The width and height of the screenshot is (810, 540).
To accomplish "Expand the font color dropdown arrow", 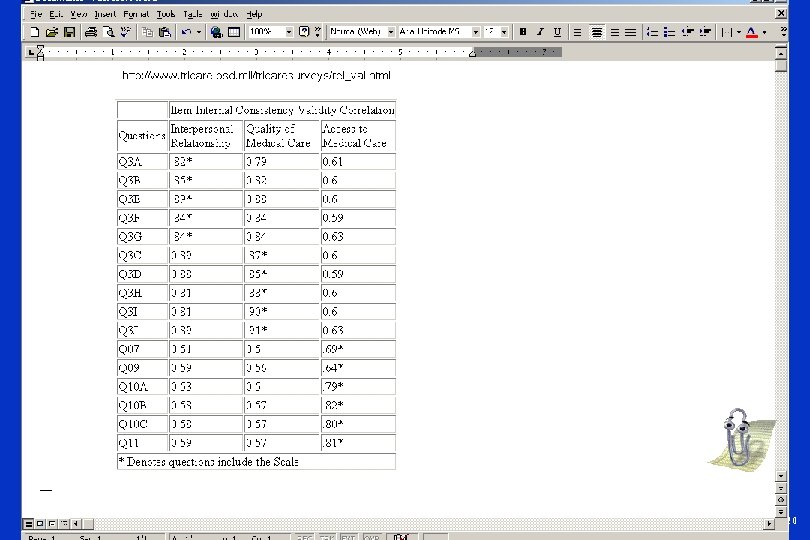I will tap(765, 32).
